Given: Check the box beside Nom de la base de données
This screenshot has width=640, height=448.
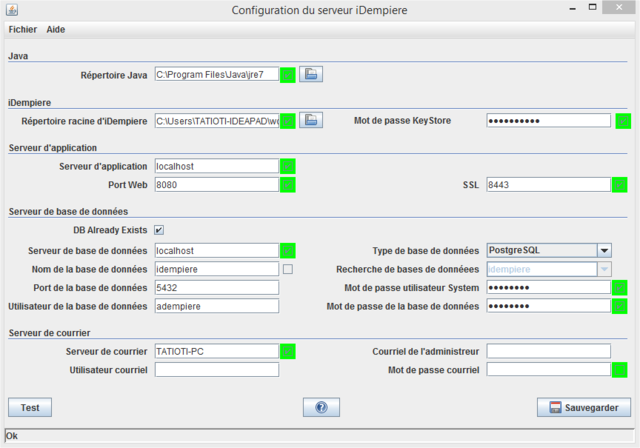Looking at the screenshot, I should 288,269.
